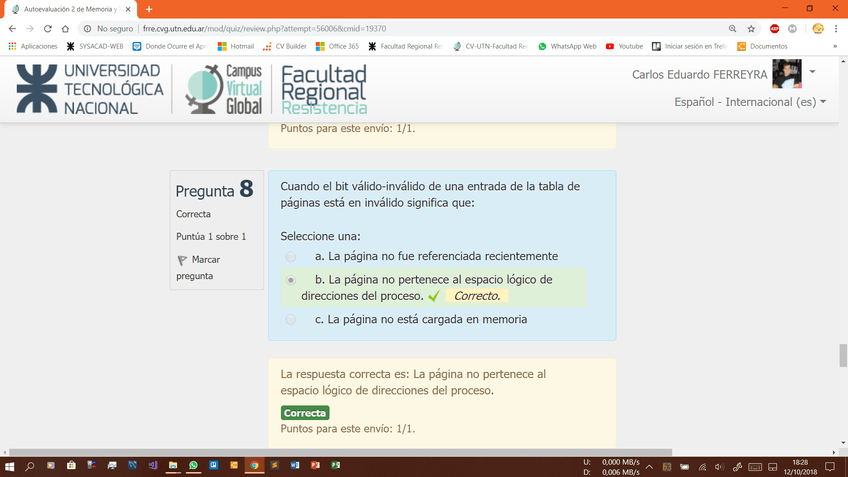Select option c: página no está cargada en memoria

(291, 320)
